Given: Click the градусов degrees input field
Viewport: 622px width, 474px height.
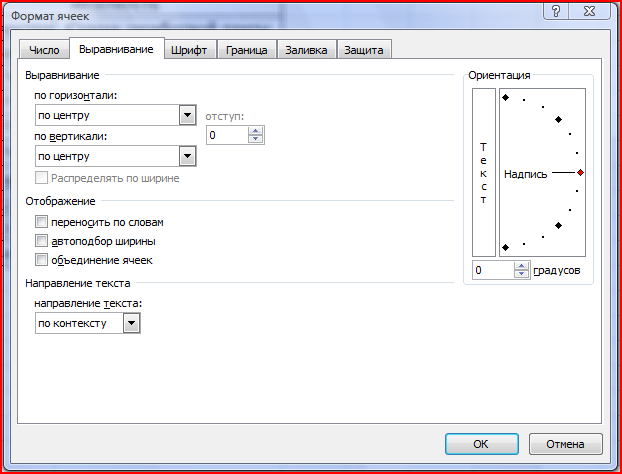Looking at the screenshot, I should click(x=493, y=270).
